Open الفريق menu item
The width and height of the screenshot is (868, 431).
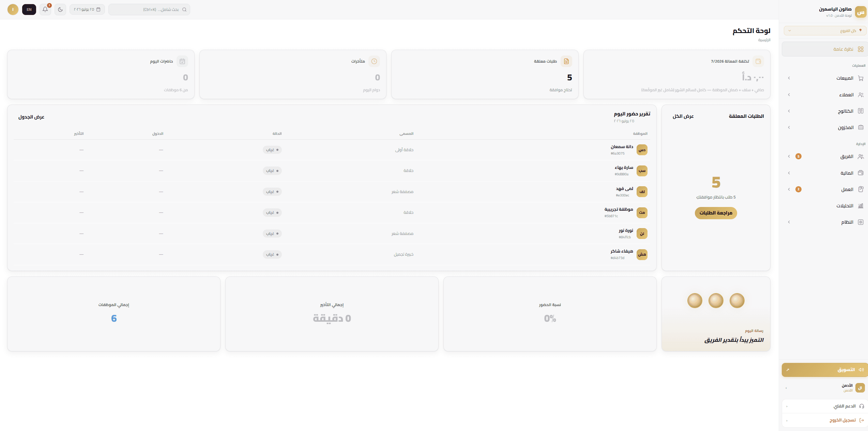[x=825, y=157]
